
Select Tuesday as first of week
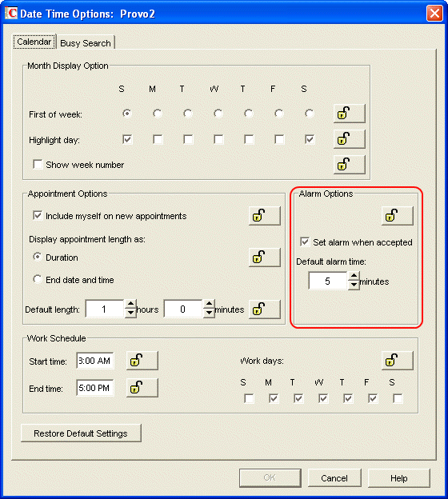pos(188,114)
